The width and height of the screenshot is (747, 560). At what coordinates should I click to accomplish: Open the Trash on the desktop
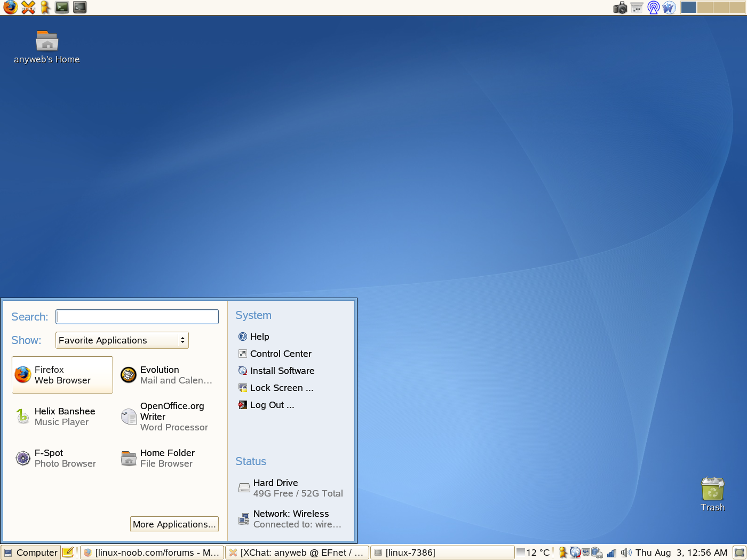pos(712,490)
